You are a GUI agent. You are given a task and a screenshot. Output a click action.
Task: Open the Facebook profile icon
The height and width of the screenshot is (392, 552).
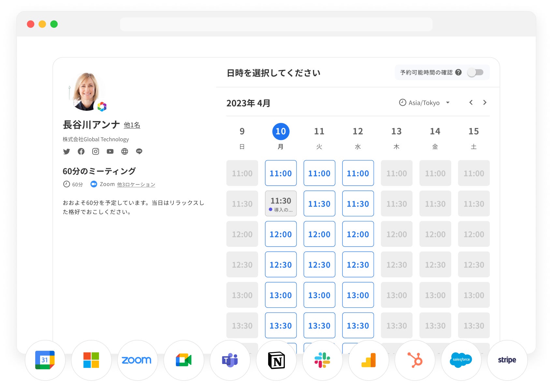coord(81,151)
